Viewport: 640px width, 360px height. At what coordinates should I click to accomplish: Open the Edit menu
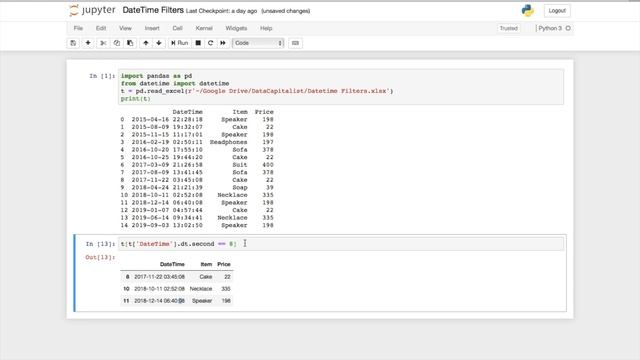pos(101,28)
